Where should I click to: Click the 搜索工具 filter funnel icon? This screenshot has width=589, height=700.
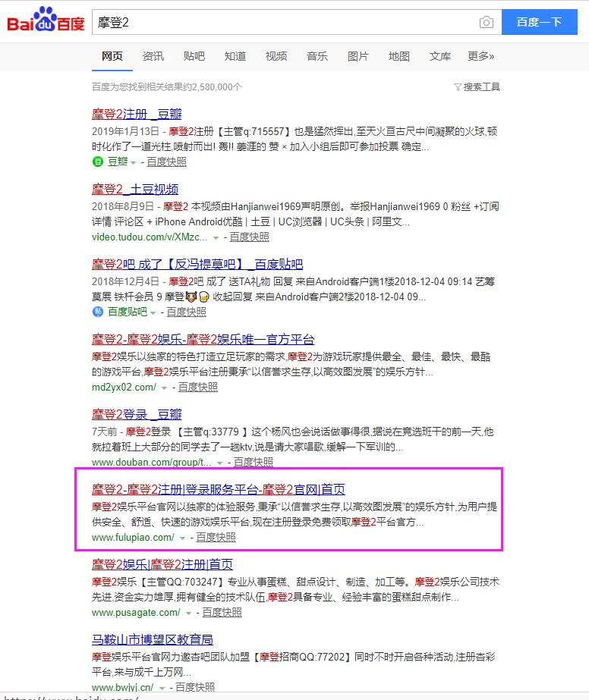pos(458,86)
